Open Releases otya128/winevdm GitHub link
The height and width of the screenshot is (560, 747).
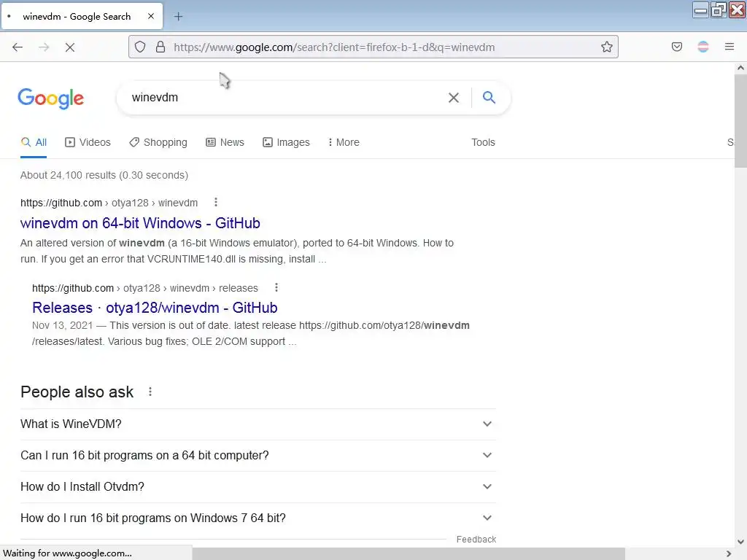pyautogui.click(x=155, y=308)
